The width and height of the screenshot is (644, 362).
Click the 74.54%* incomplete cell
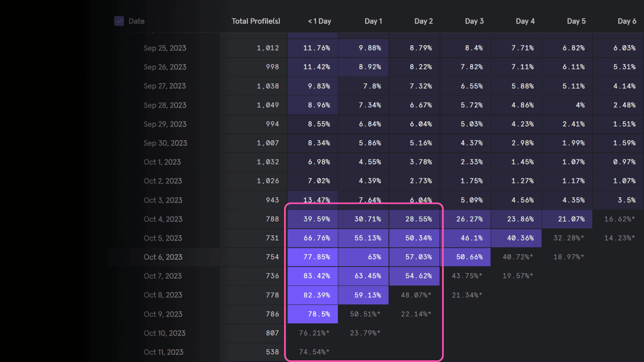point(314,352)
